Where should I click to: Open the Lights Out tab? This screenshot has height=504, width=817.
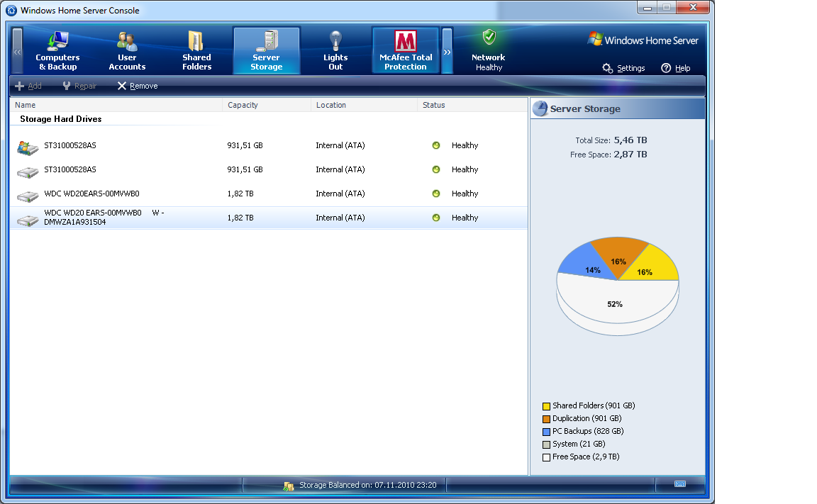point(335,50)
